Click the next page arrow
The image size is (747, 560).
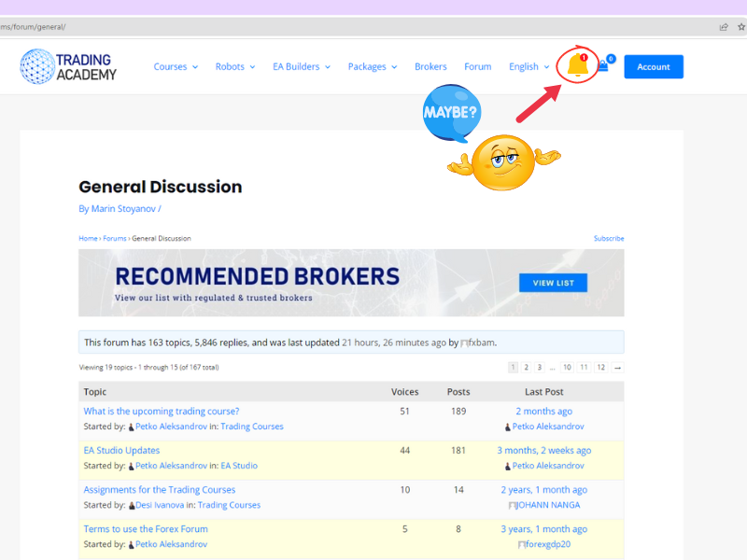pyautogui.click(x=618, y=367)
